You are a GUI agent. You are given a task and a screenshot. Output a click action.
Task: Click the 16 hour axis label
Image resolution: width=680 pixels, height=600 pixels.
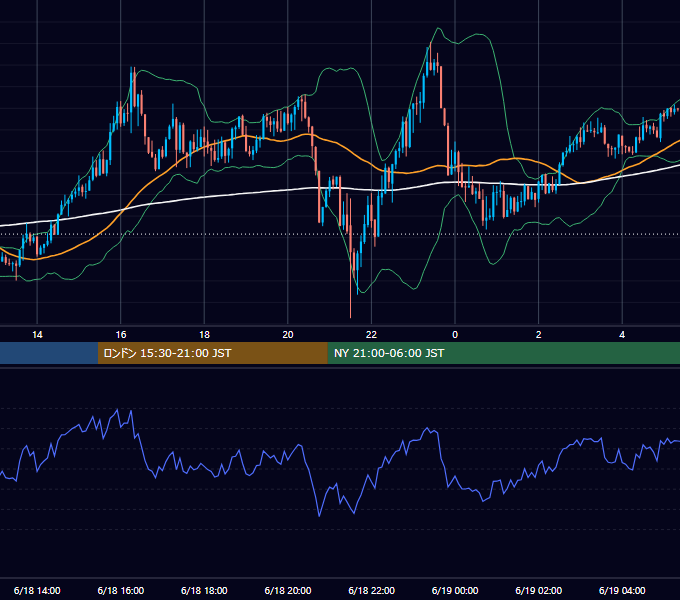[x=121, y=335]
